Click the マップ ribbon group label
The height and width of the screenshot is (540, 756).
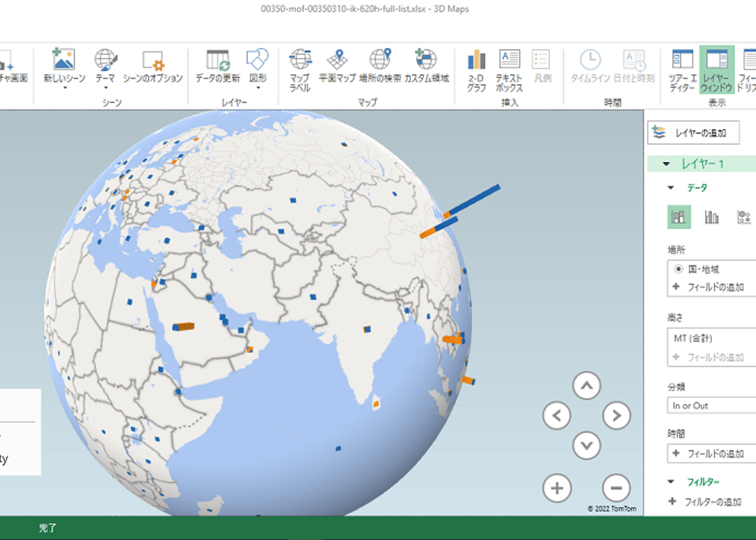click(367, 102)
